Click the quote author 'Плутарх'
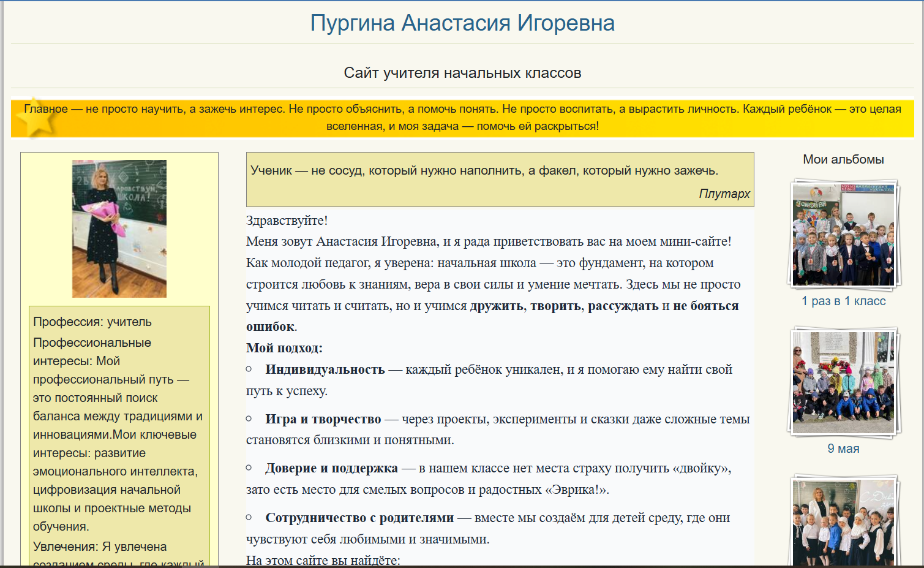The height and width of the screenshot is (568, 924). (724, 194)
